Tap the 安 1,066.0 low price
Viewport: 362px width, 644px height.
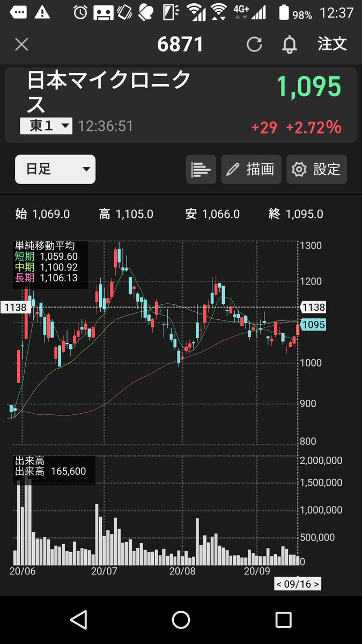point(211,214)
